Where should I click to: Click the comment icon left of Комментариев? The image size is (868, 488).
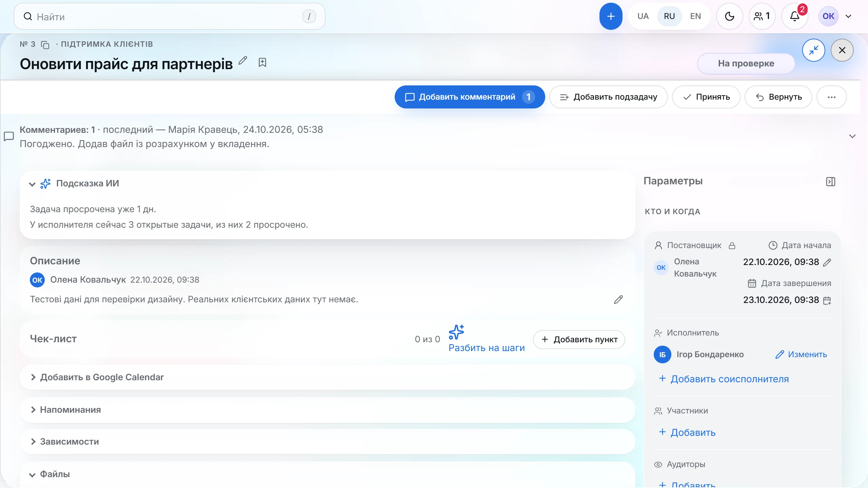coord(9,136)
